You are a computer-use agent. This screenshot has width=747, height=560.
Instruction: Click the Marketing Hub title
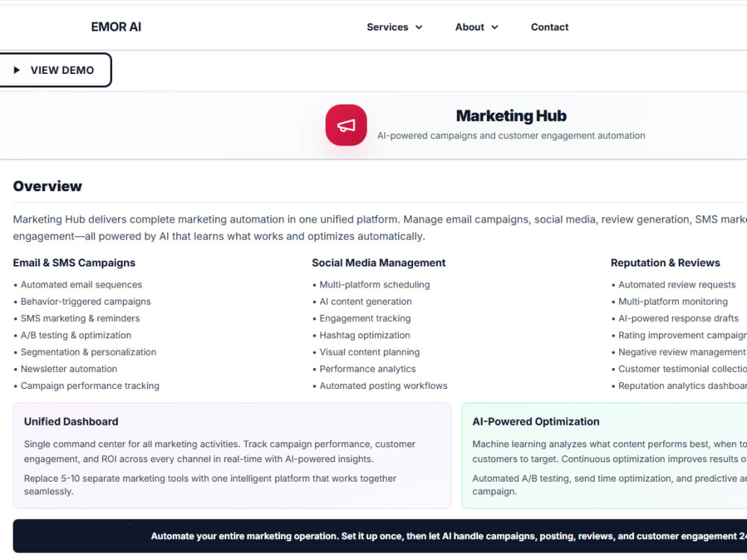[x=511, y=116]
